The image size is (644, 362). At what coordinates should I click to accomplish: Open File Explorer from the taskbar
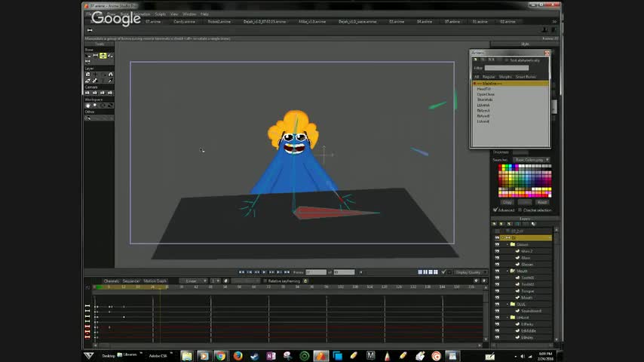point(186,356)
